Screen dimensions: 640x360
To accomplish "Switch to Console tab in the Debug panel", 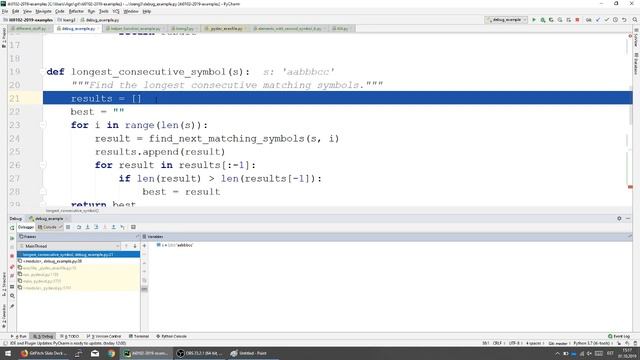I will (49, 227).
